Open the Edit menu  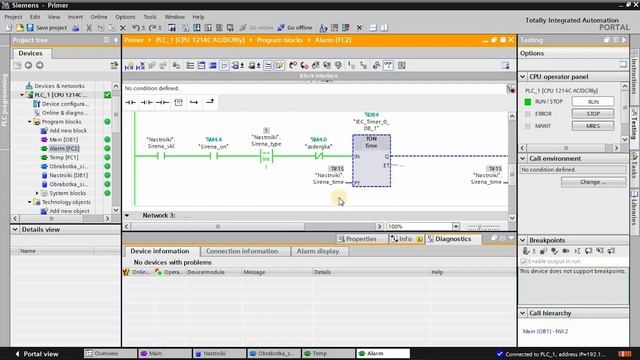coord(35,17)
